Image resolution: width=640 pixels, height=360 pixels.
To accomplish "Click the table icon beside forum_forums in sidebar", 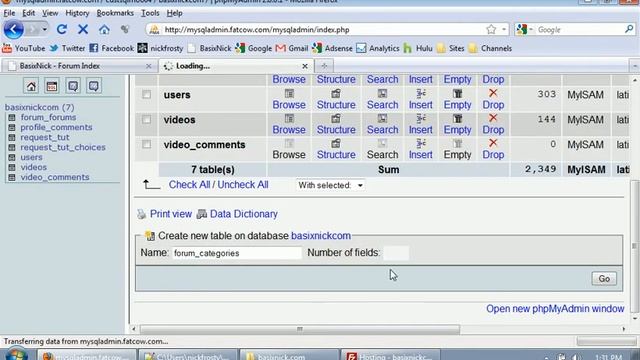I will tap(12, 118).
